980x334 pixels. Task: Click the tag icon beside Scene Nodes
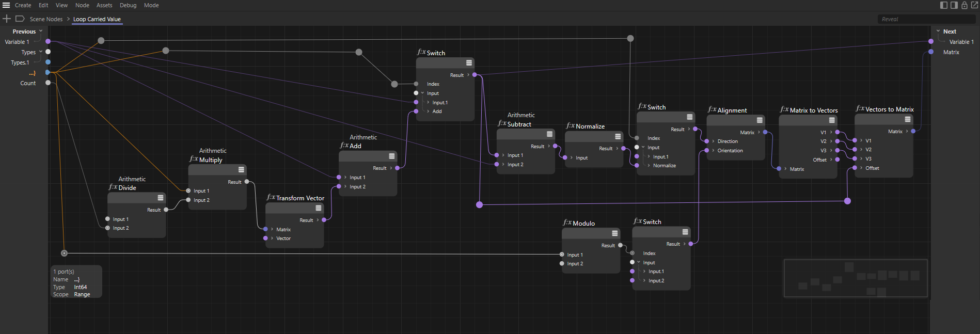click(20, 19)
